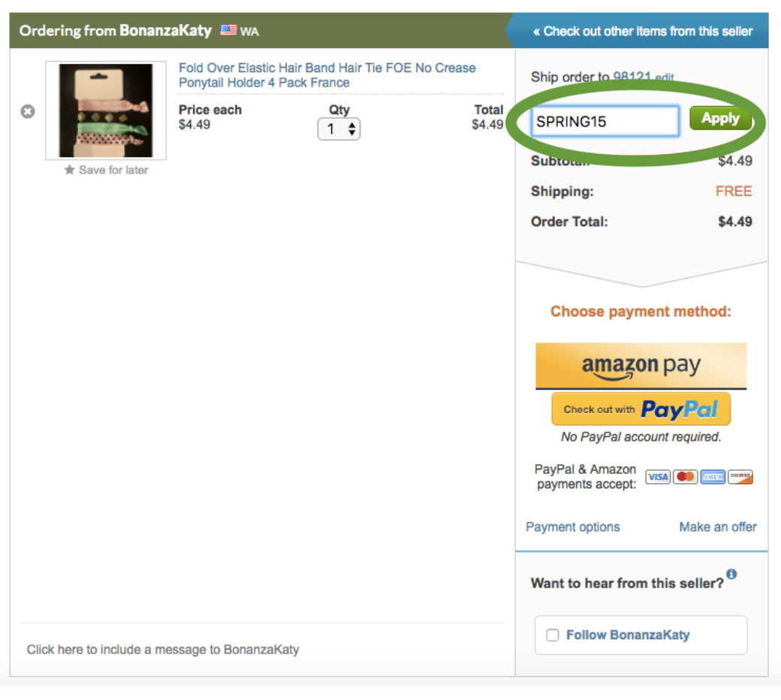The height and width of the screenshot is (700, 781).
Task: Click the American Express card icon
Action: pyautogui.click(x=713, y=477)
